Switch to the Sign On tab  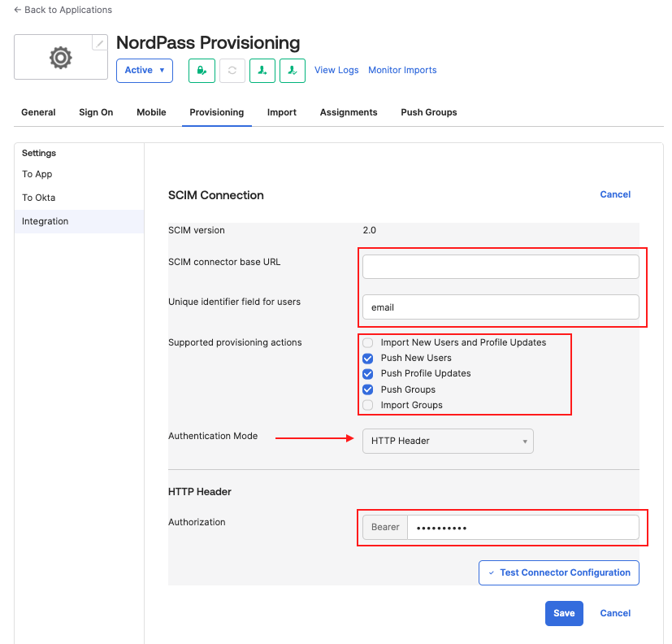(x=96, y=112)
